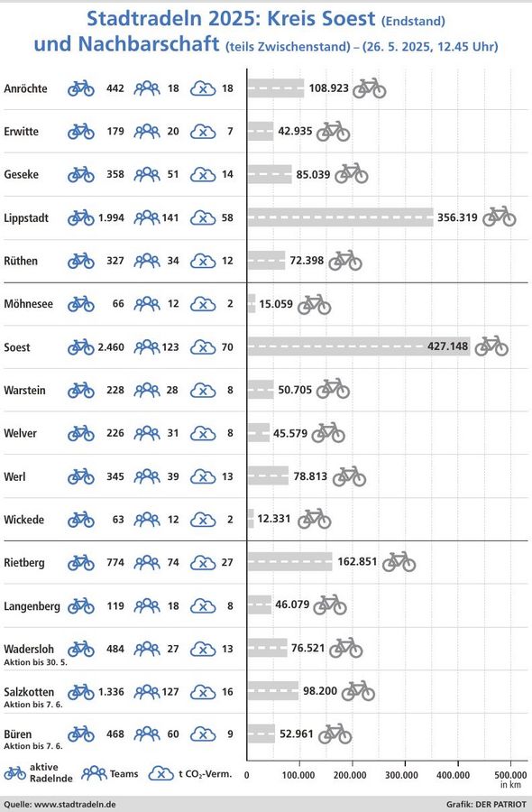This screenshot has width=532, height=812.
Task: Click the legend cloud icon for CO2-Verm.
Action: click(161, 774)
